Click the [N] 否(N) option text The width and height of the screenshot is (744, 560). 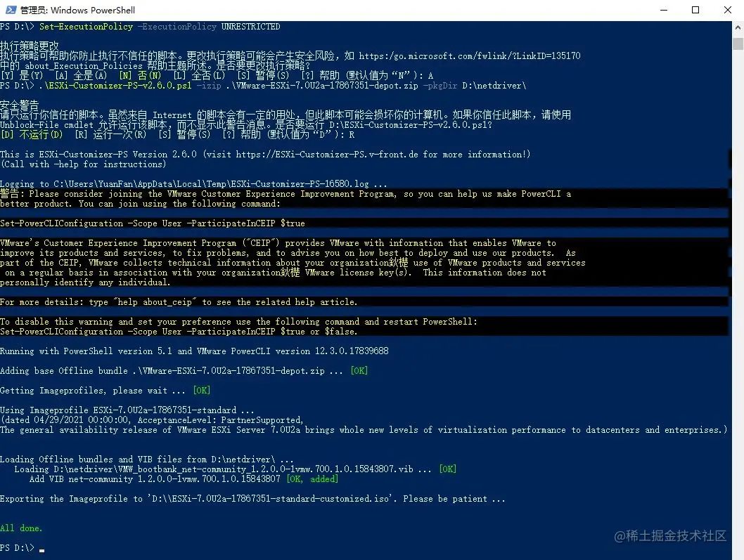click(x=140, y=75)
